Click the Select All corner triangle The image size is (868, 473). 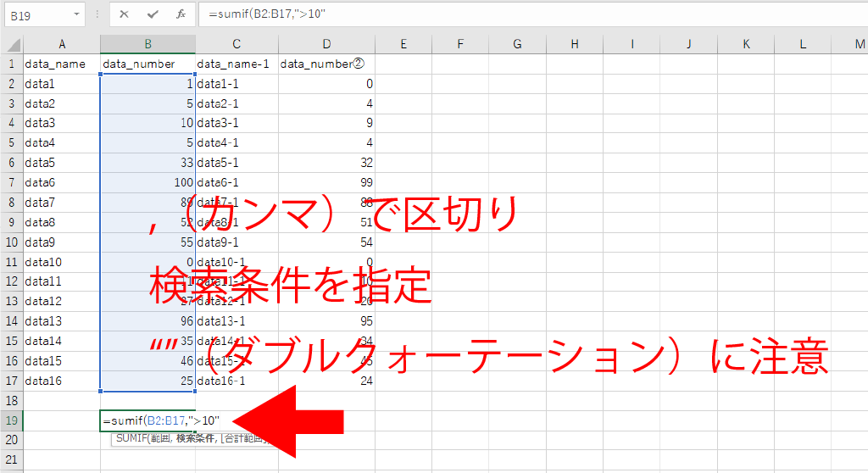[x=12, y=44]
